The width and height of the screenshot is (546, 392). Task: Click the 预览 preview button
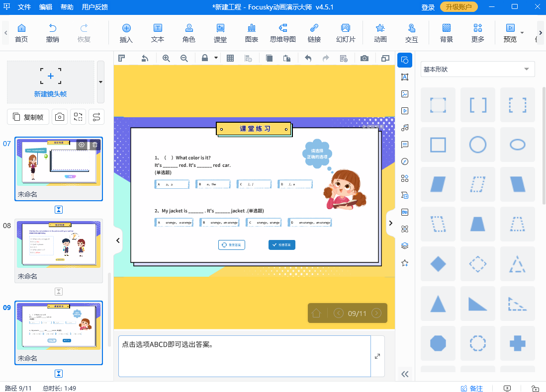click(x=510, y=33)
